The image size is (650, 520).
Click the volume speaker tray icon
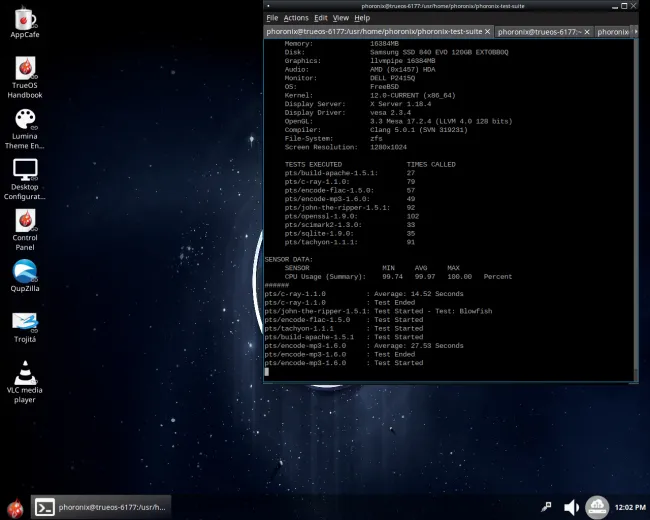coord(571,507)
